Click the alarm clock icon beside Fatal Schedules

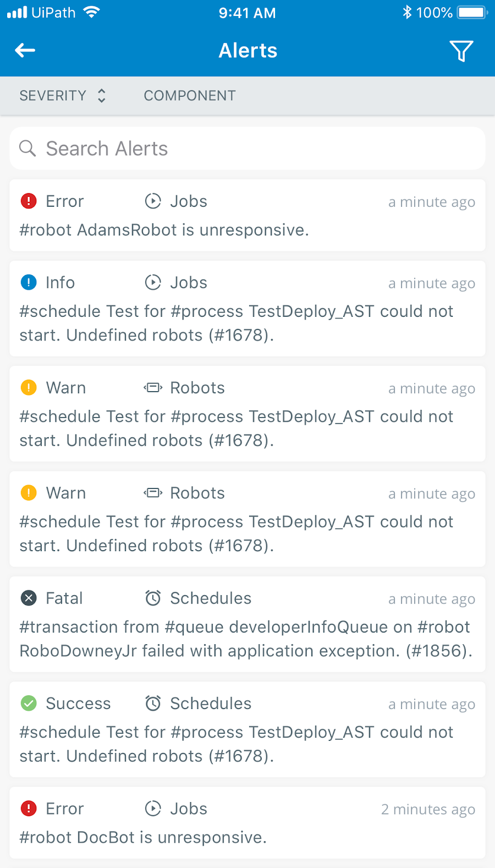(x=153, y=598)
